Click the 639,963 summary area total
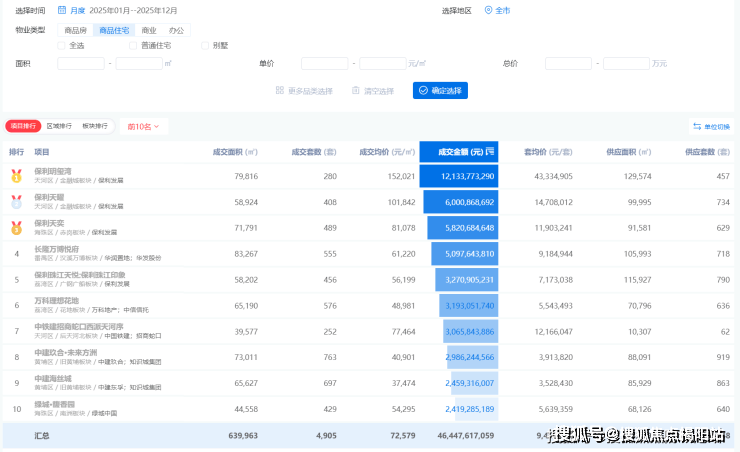The height and width of the screenshot is (452, 740). [243, 435]
